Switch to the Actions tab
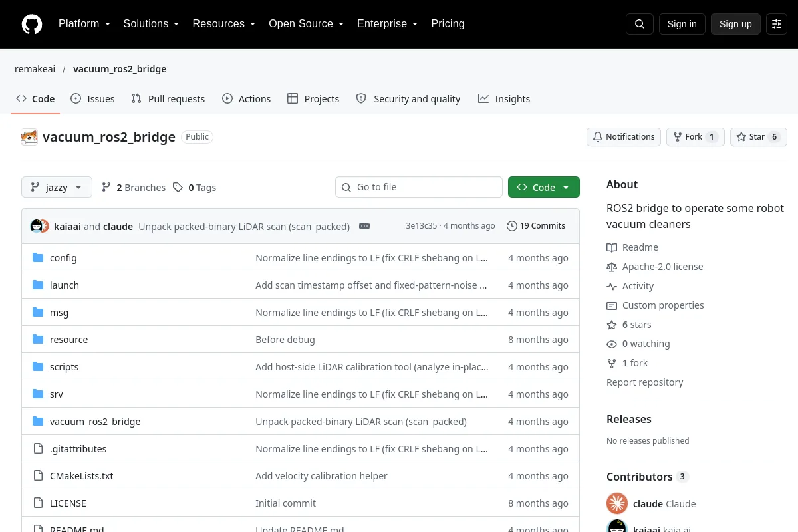The image size is (798, 532). coord(247,99)
